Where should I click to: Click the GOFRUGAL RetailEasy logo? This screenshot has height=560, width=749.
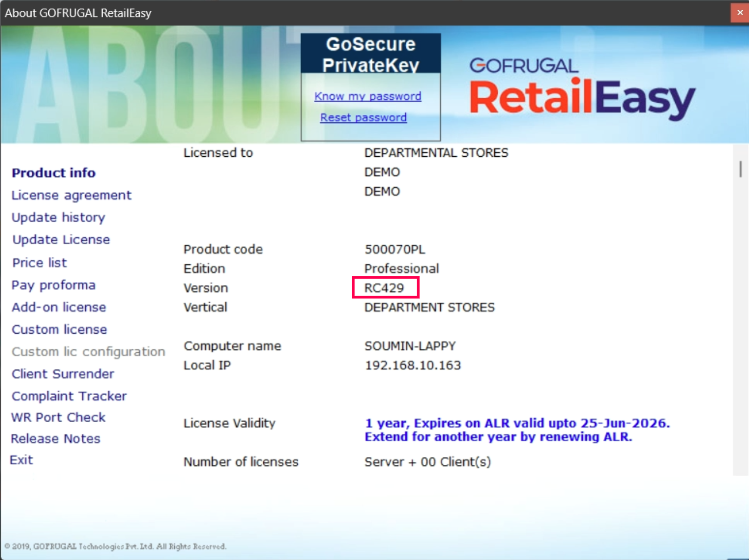click(x=582, y=89)
